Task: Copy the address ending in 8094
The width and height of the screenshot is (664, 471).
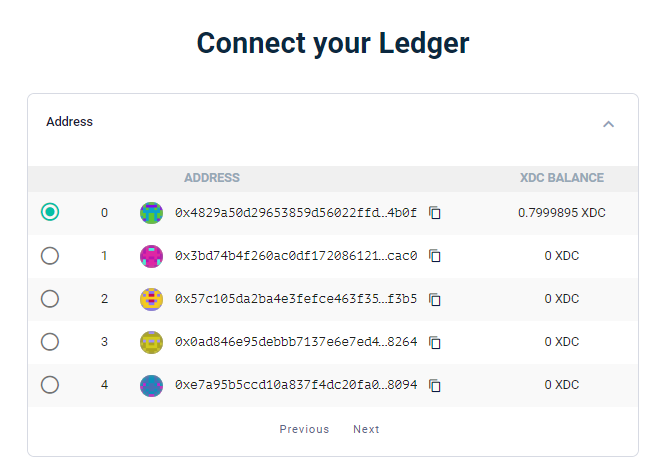Action: tap(435, 385)
